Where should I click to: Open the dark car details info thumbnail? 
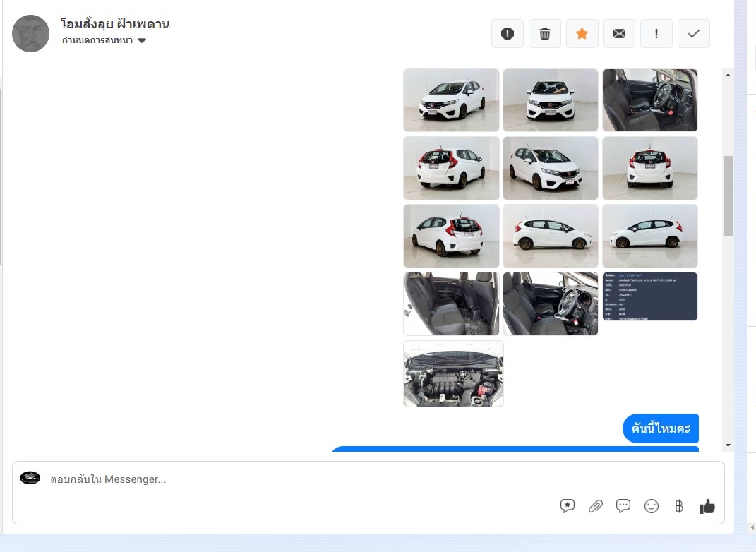(650, 296)
